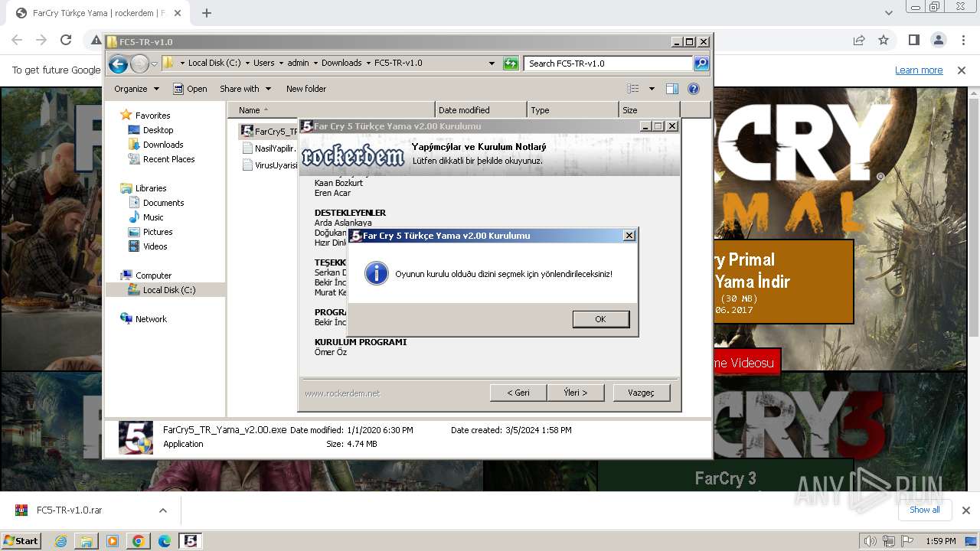The image size is (980, 551).
Task: Click the Explorer back navigation arrow
Action: coord(118,64)
